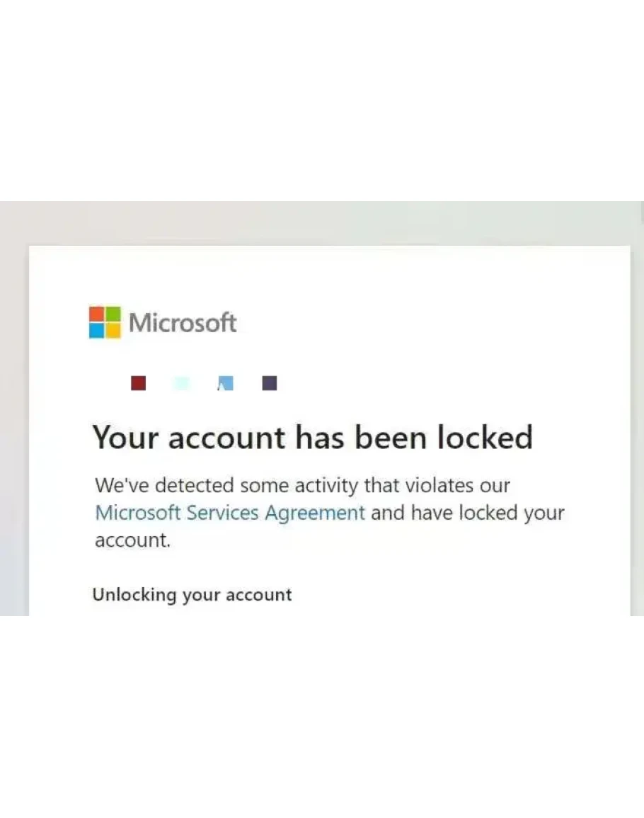Click the dark navy square below logo

269,383
